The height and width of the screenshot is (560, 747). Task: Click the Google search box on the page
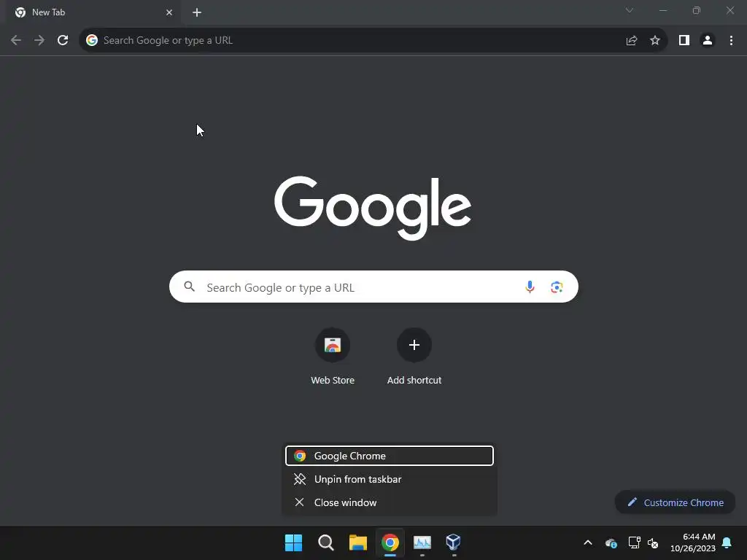pyautogui.click(x=373, y=287)
